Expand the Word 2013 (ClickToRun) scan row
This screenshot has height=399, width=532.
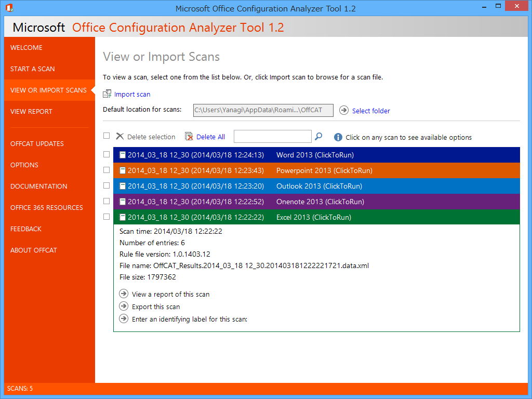[316, 155]
